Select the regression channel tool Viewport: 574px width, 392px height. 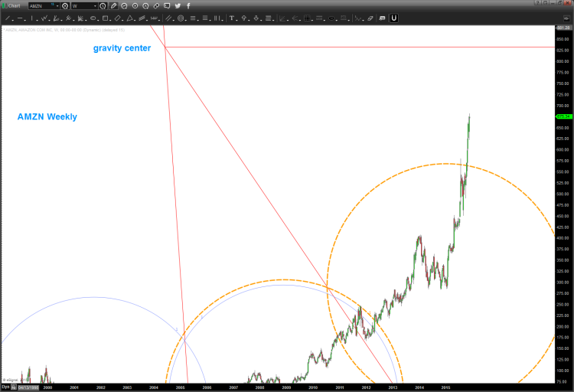[x=142, y=18]
